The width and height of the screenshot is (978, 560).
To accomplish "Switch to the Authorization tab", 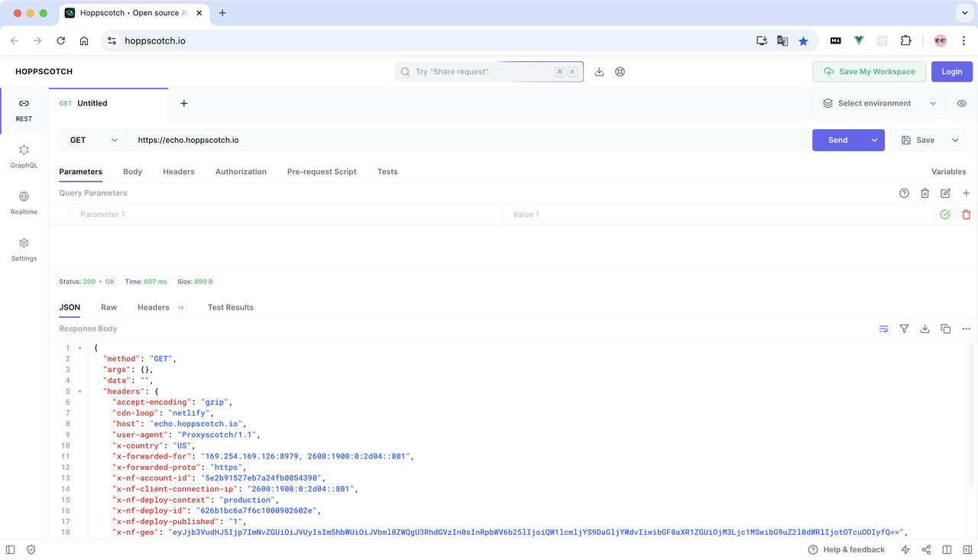I will click(241, 172).
